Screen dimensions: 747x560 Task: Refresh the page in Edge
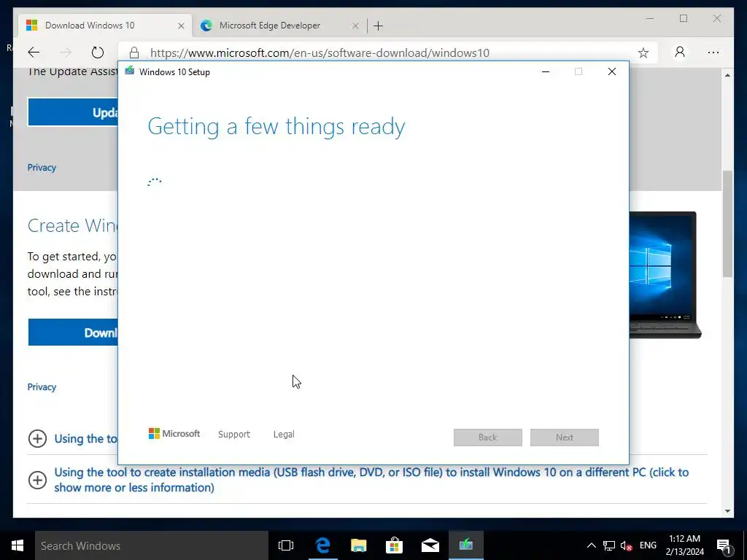click(x=97, y=52)
